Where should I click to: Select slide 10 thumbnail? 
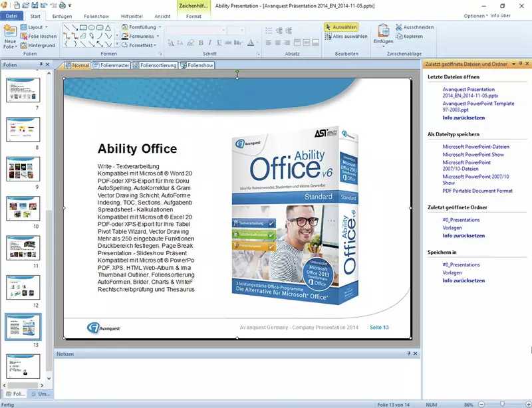(x=23, y=208)
